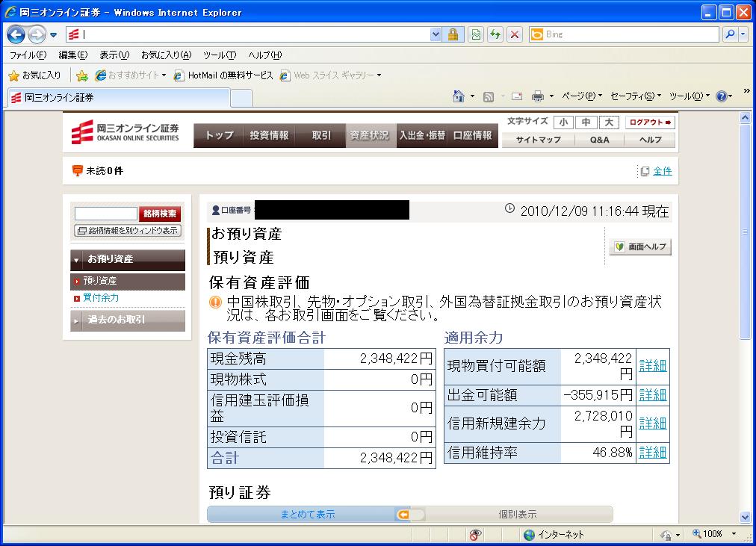The height and width of the screenshot is (546, 756).
Task: Click the Bing search magnifier icon
Action: 729,34
